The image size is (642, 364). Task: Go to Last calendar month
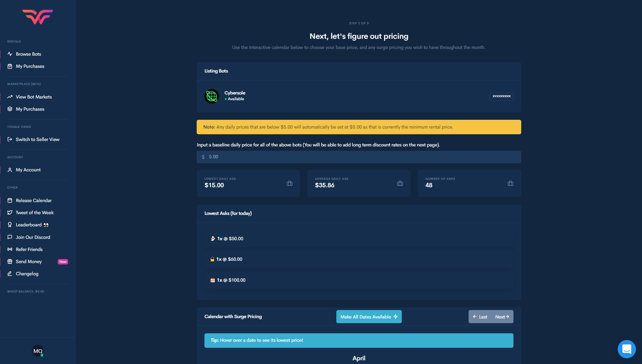tap(480, 317)
